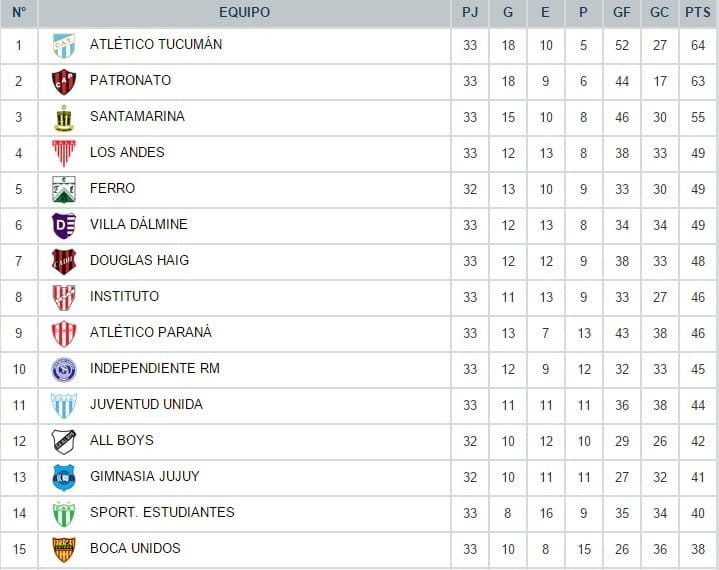
Task: Click the N° position column header
Action: click(19, 13)
